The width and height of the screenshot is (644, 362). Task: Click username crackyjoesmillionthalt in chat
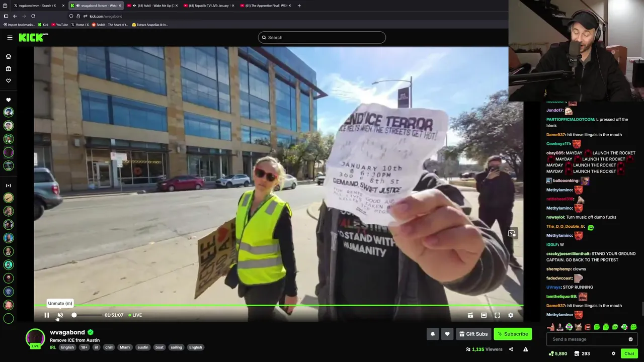point(568,254)
